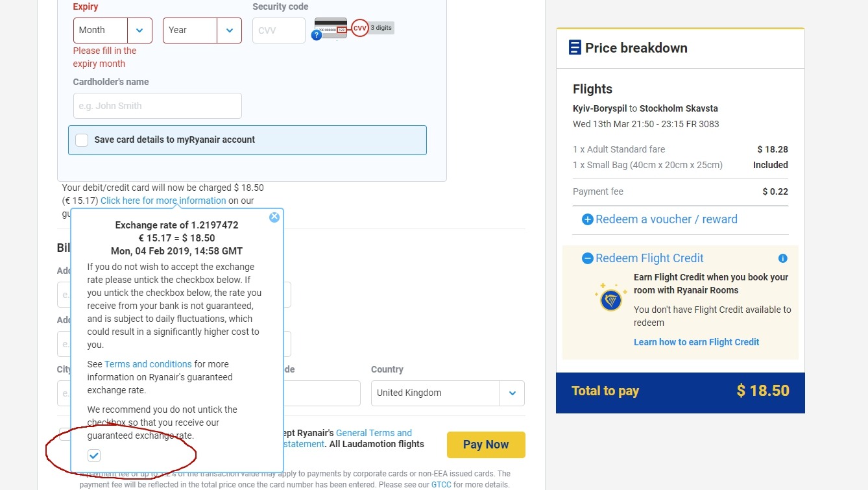Click the plus icon beside Redeem a voucher
This screenshot has height=490, width=868.
[x=588, y=219]
